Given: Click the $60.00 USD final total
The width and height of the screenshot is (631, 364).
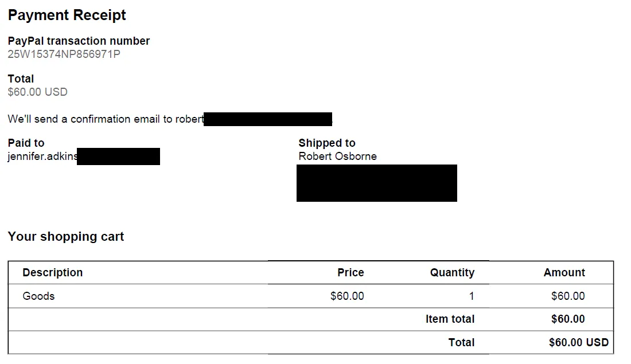Looking at the screenshot, I should tap(579, 342).
